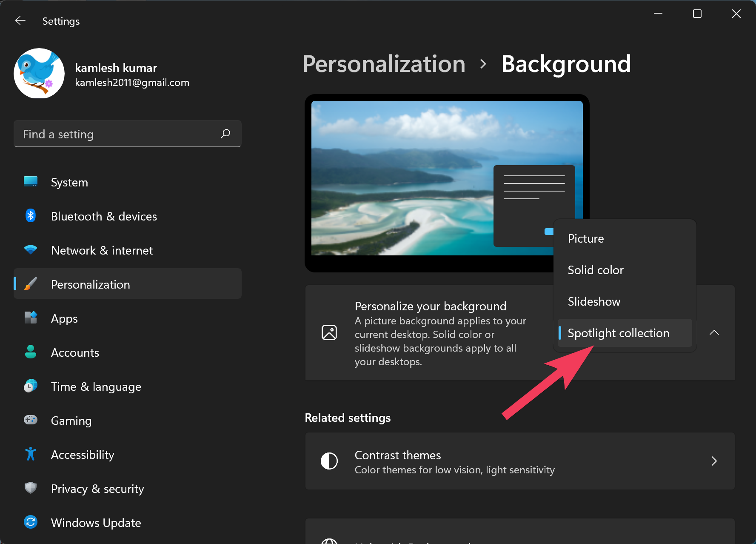The width and height of the screenshot is (756, 544).
Task: Collapse the Personalize your background section
Action: 714,332
